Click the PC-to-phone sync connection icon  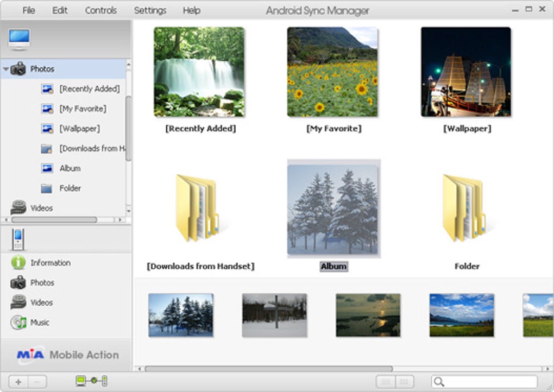[x=91, y=381]
